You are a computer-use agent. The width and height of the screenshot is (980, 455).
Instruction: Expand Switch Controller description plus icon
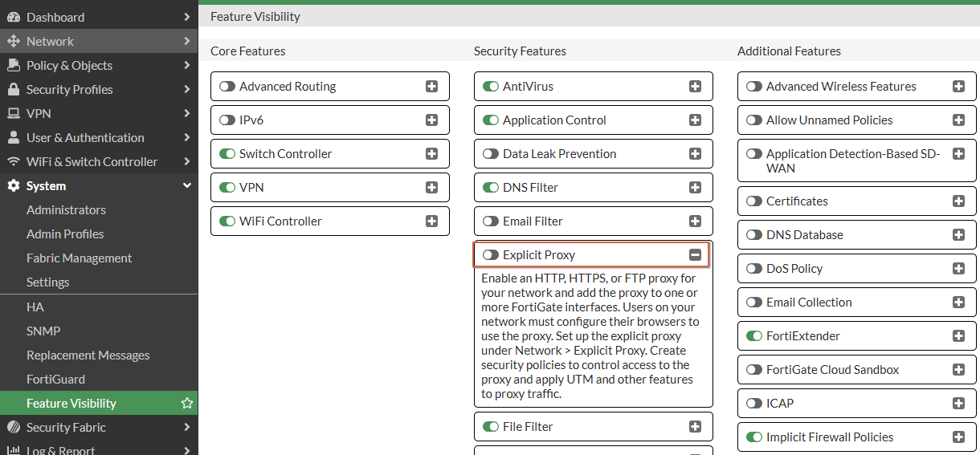[432, 154]
